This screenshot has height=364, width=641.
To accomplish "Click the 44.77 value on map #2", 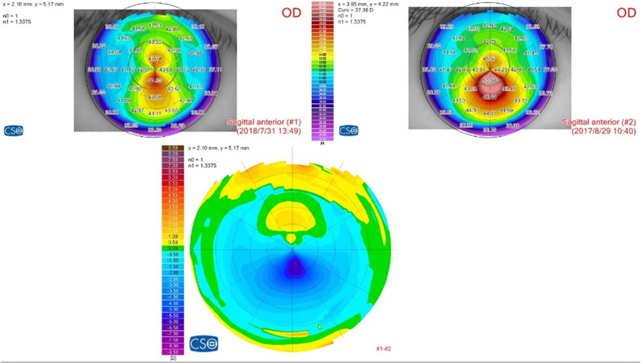I will pos(489,114).
